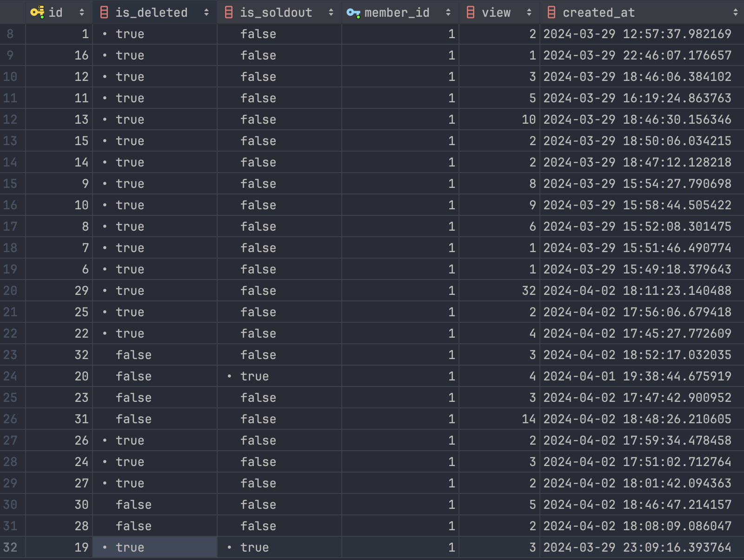Image resolution: width=744 pixels, height=560 pixels.
Task: Select the member_id column header
Action: [400, 12]
